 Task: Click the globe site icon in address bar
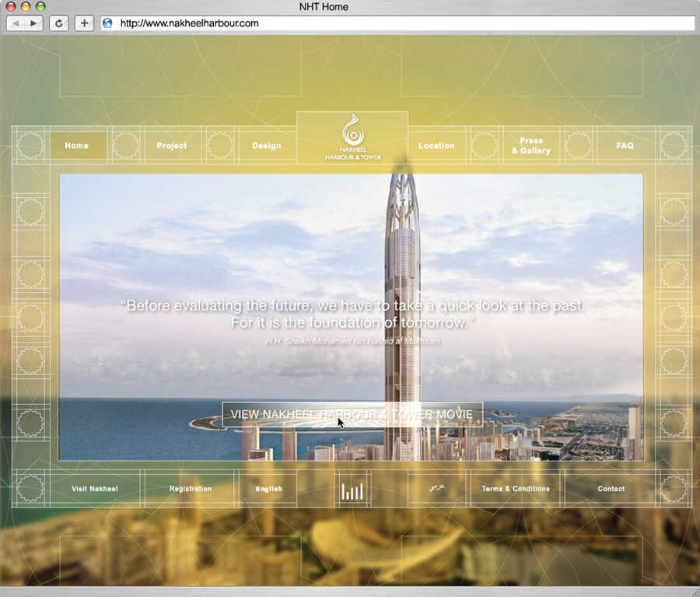pyautogui.click(x=107, y=23)
